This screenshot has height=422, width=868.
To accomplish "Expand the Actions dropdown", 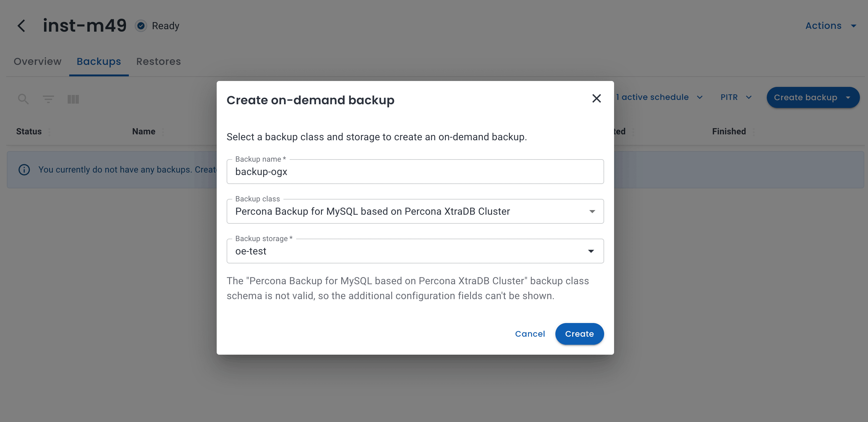I will coord(831,25).
